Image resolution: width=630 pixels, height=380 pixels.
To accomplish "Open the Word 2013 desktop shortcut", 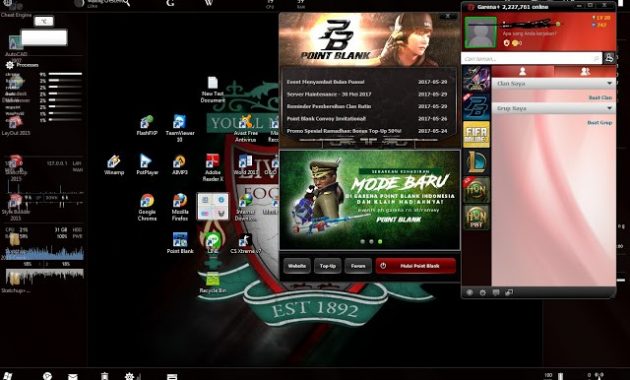I will pyautogui.click(x=245, y=165).
